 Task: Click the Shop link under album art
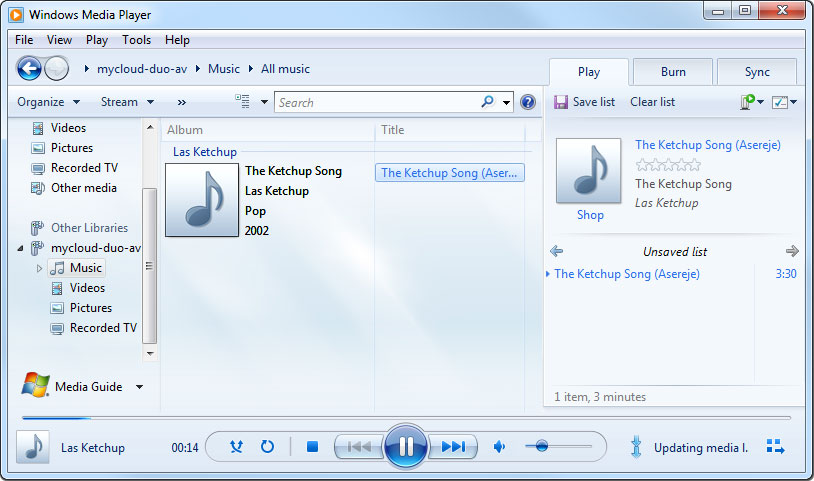tap(590, 215)
